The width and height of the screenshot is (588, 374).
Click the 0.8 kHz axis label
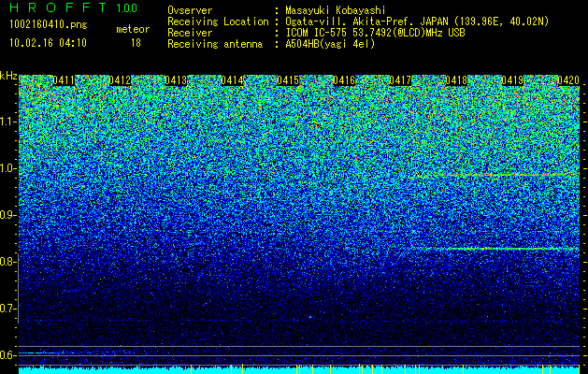(7, 262)
